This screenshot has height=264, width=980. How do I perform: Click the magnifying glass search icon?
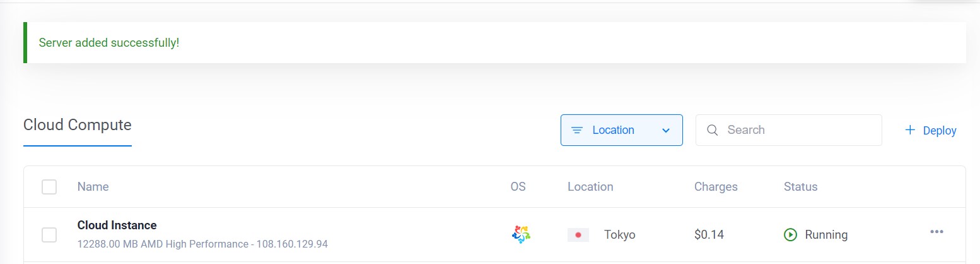tap(713, 130)
